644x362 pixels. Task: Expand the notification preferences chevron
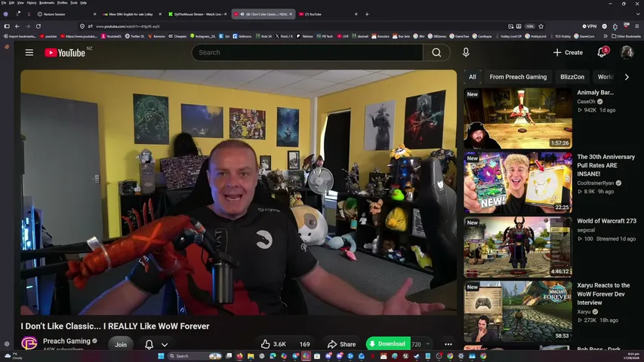pyautogui.click(x=165, y=345)
